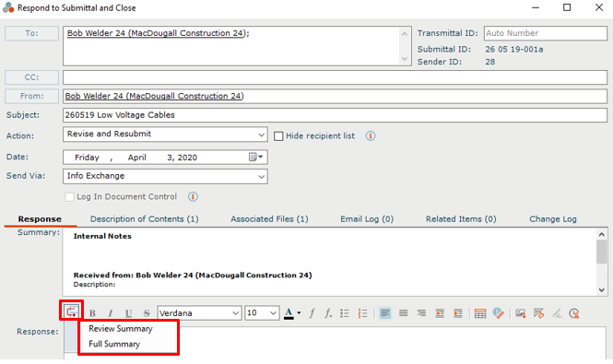This screenshot has height=364, width=613.
Task: Click Internal Notes heading in Summary
Action: 102,236
